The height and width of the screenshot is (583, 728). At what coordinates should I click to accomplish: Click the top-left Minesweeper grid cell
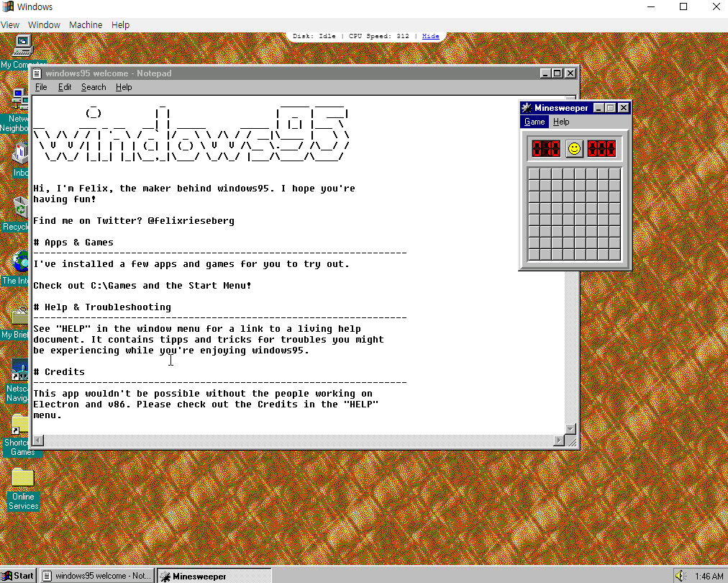click(x=534, y=173)
